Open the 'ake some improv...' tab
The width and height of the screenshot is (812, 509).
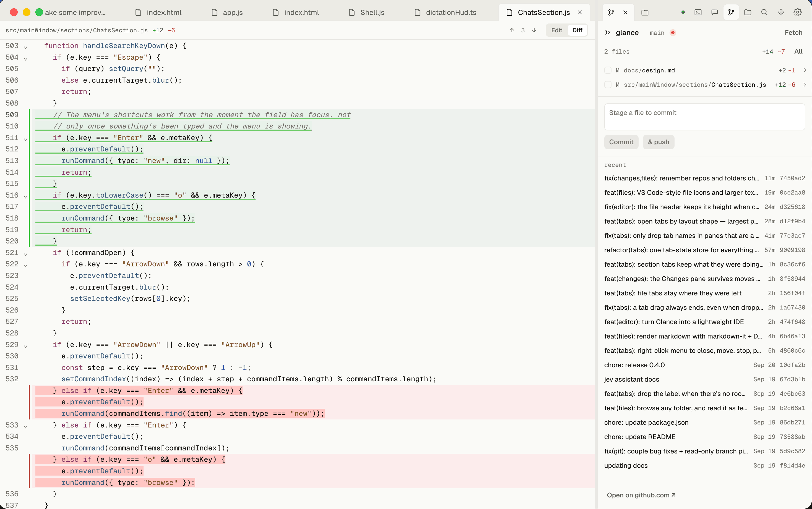click(x=75, y=12)
